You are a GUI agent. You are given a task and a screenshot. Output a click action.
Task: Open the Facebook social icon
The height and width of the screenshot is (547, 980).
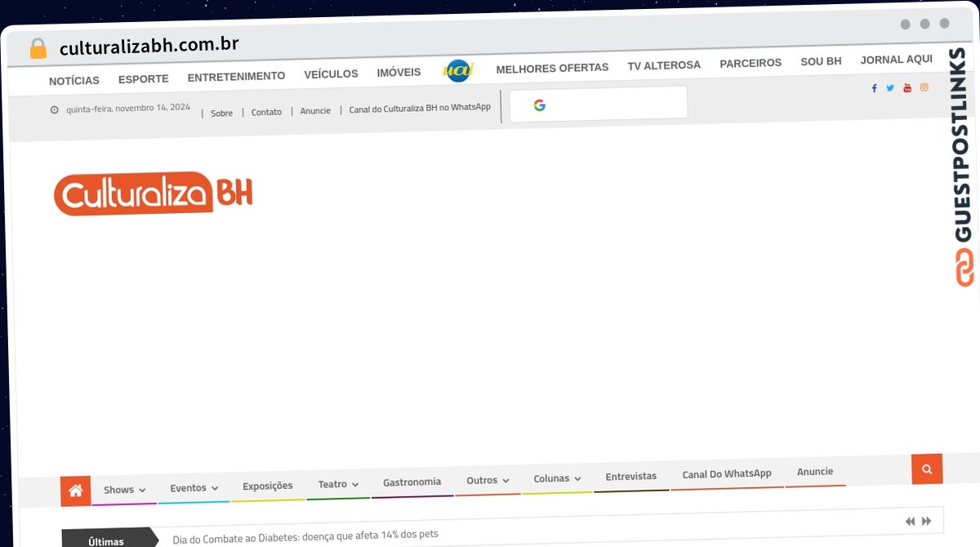[874, 88]
